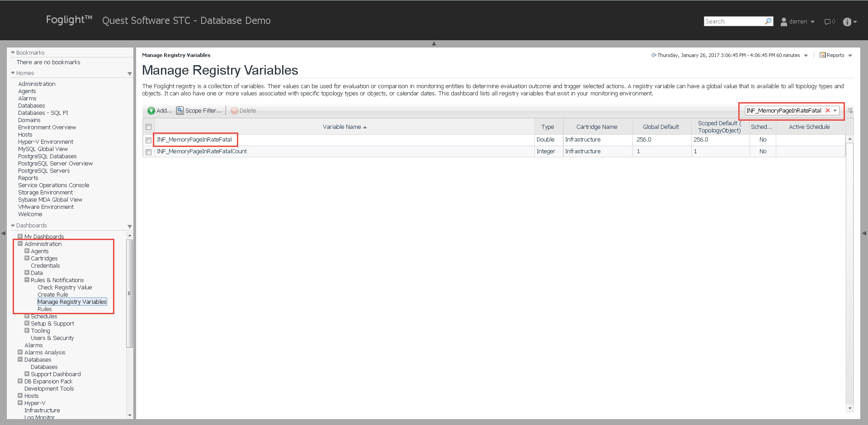Open Check Registry Value in navigation
Viewport: 868px width, 425px height.
coord(65,288)
